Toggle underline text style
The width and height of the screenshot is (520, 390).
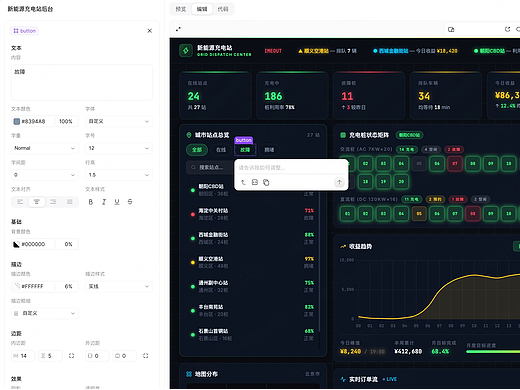117,202
